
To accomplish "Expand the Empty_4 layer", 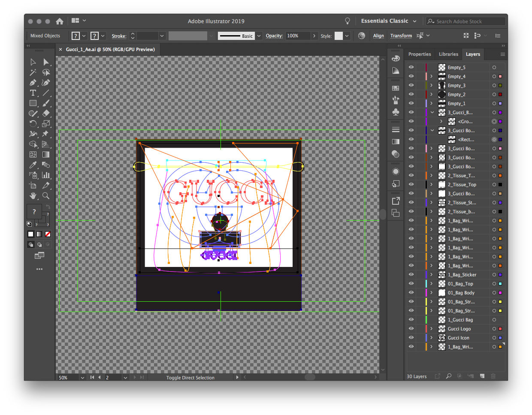I will [432, 76].
